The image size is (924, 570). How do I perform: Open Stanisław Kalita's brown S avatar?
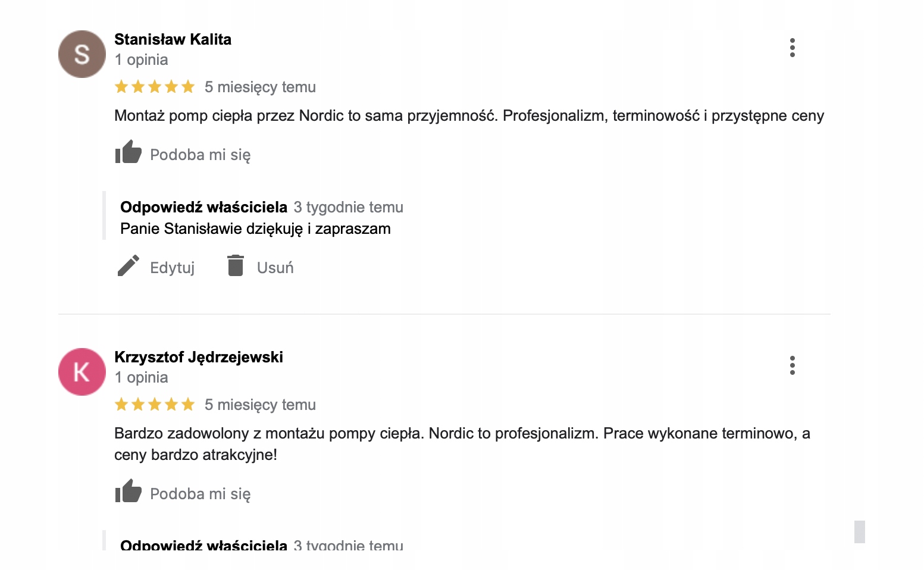tap(82, 54)
